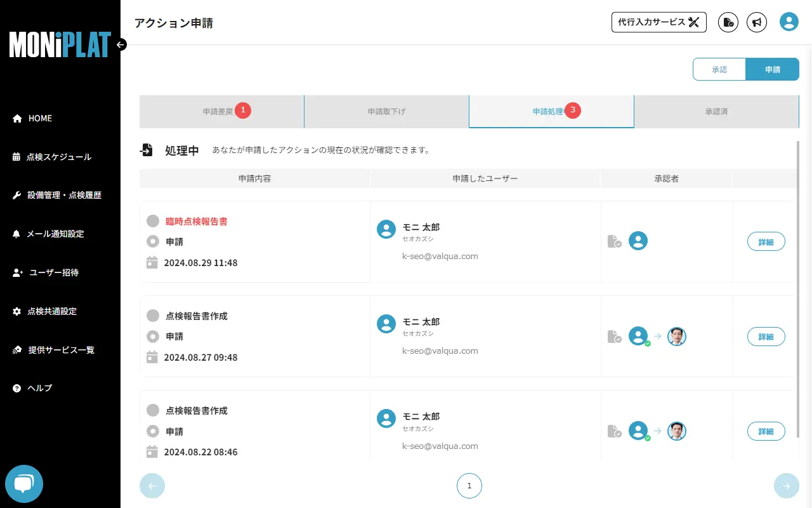Viewport: 812px width, 508px height.
Task: View 詳細 for 臨時点検報告書 request
Action: (766, 242)
